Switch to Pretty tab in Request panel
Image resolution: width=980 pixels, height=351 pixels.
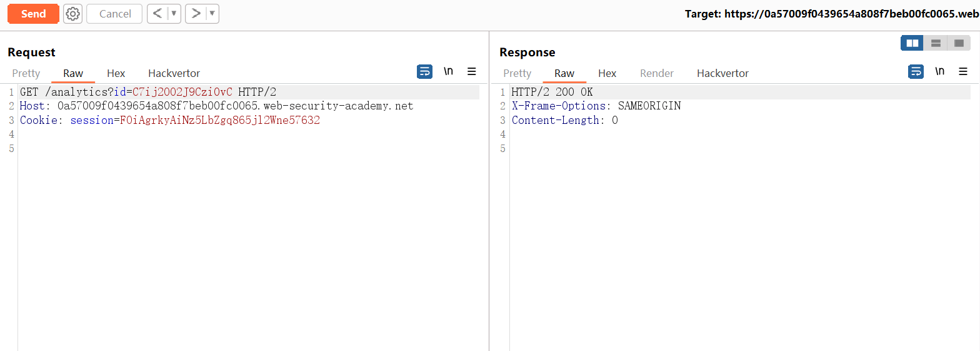26,73
